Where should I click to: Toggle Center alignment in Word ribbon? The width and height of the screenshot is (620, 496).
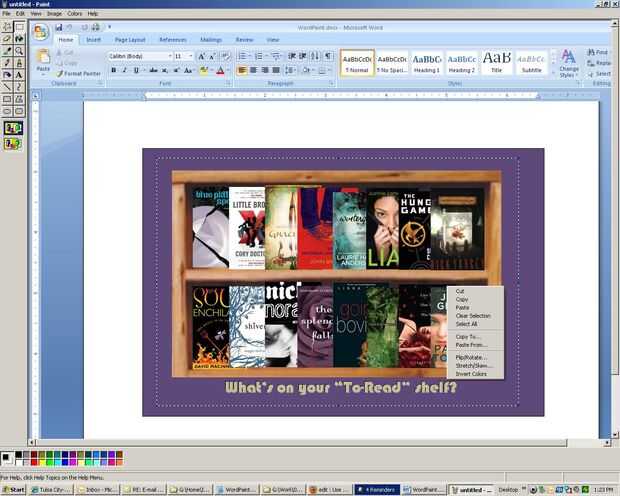pyautogui.click(x=253, y=70)
